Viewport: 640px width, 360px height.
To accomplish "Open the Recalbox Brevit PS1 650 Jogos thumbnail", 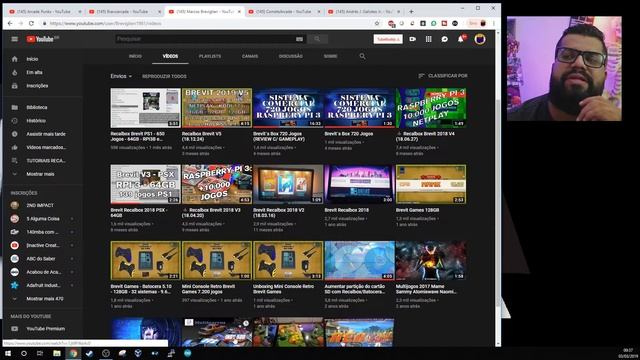I will pyautogui.click(x=145, y=108).
